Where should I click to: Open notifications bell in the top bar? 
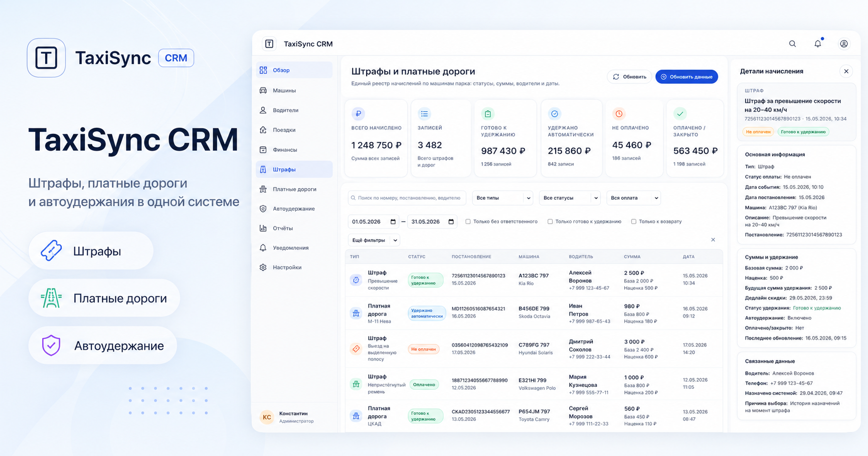coord(818,44)
